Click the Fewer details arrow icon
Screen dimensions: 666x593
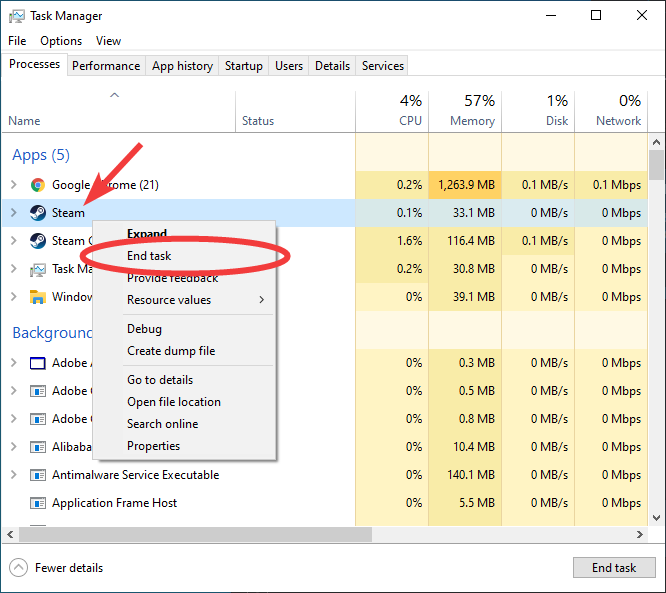coord(18,568)
